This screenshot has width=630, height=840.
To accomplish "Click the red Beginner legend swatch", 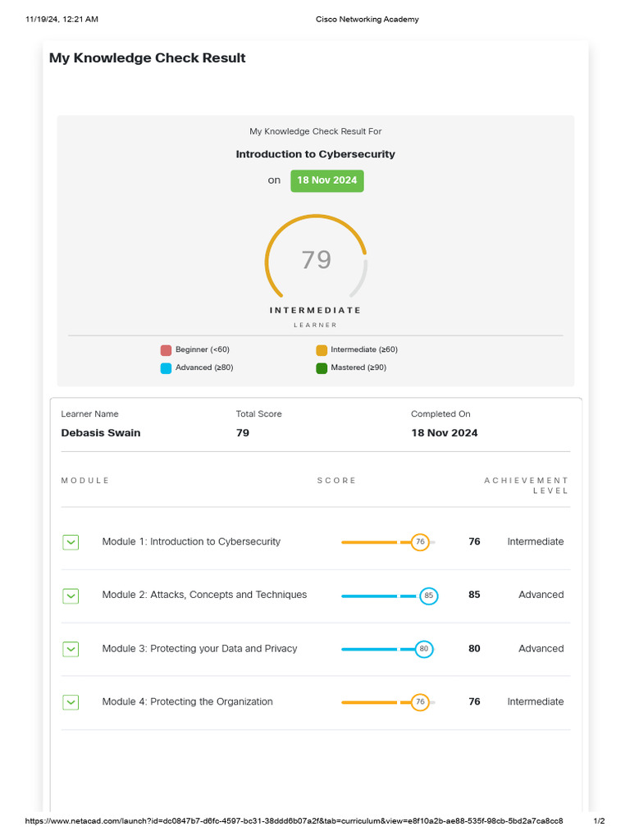I will [166, 350].
